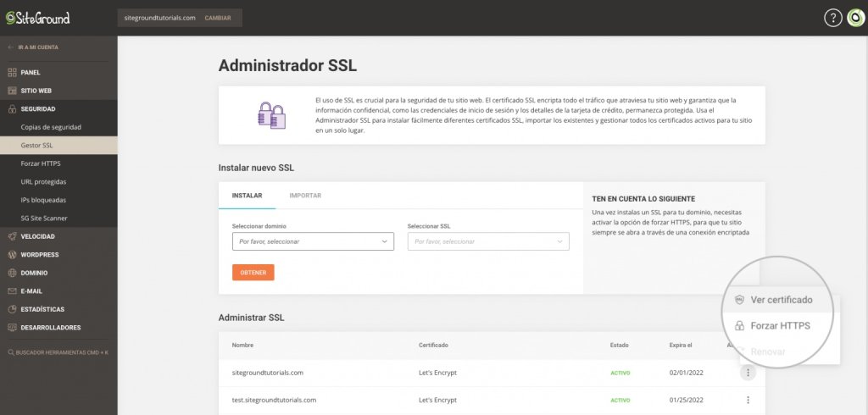
Task: Open the Seleccionar dominio dropdown
Action: 313,241
